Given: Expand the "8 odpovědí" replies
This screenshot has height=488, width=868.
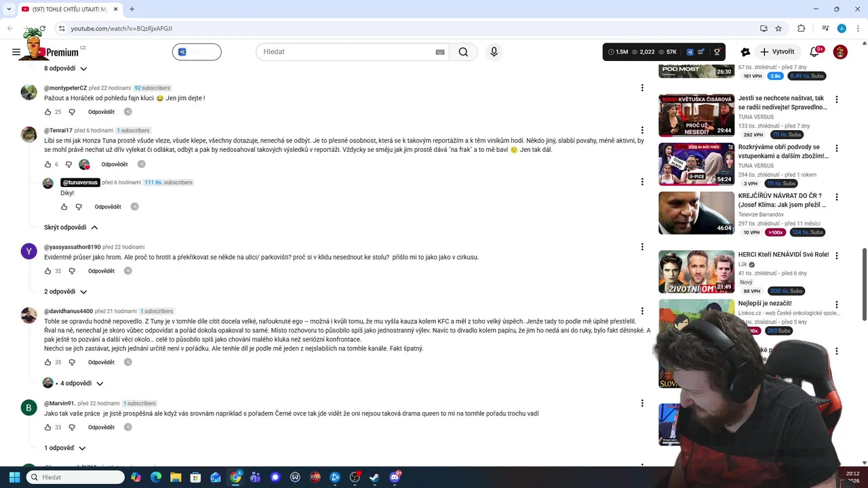Looking at the screenshot, I should (66, 68).
